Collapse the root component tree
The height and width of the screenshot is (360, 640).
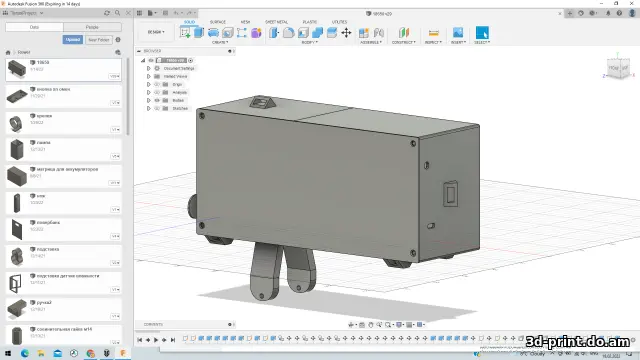pos(143,60)
